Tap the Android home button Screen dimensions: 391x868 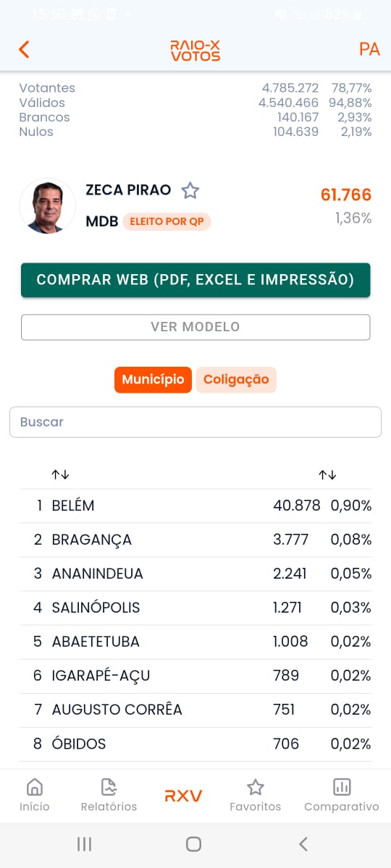coord(193,844)
